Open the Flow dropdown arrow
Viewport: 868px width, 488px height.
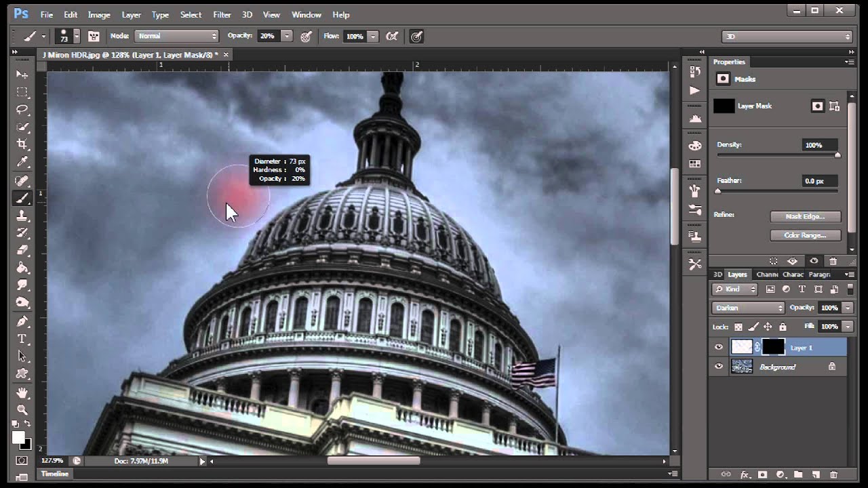click(x=372, y=36)
